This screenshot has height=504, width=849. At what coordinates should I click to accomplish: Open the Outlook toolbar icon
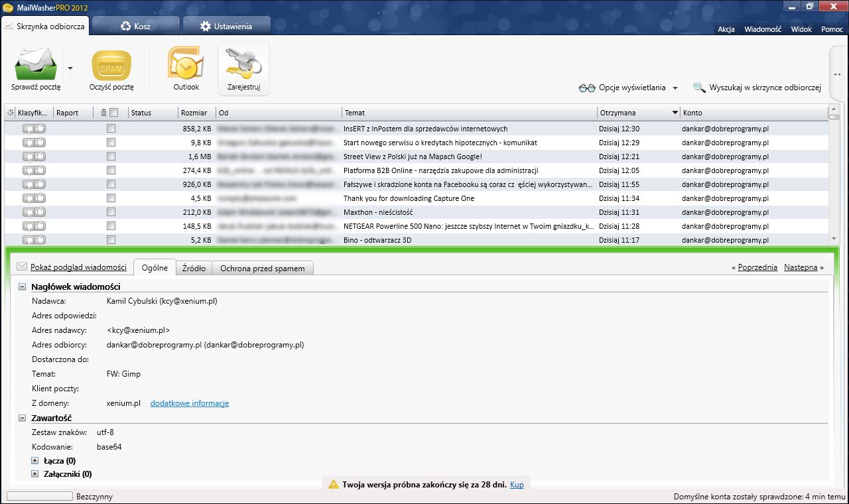(x=186, y=64)
